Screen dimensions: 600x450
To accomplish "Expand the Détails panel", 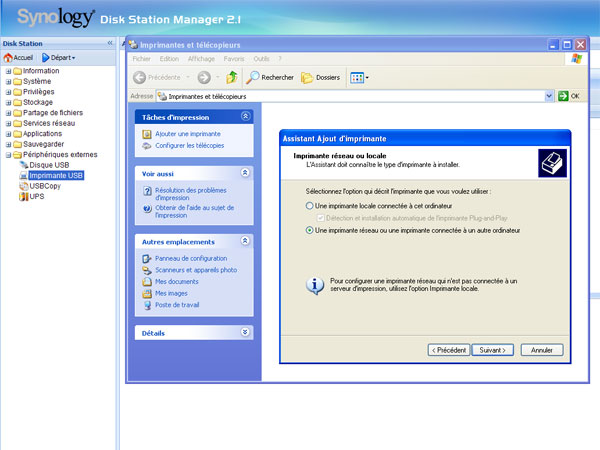I will pyautogui.click(x=245, y=332).
